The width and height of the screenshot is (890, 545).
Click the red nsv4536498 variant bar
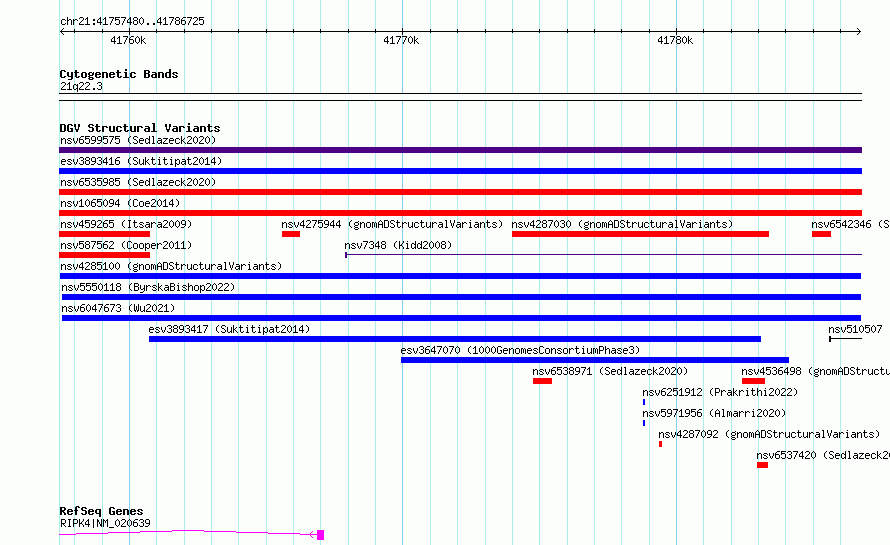[753, 381]
